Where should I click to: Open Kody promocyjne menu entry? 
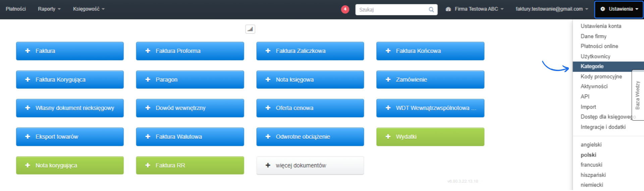(601, 76)
